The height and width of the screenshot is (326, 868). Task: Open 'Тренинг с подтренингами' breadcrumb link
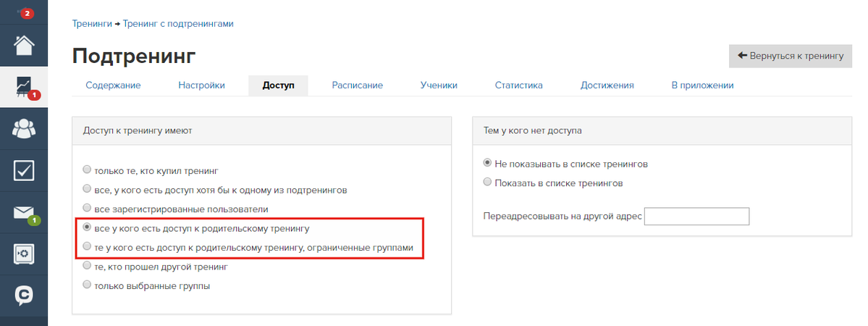coord(178,24)
